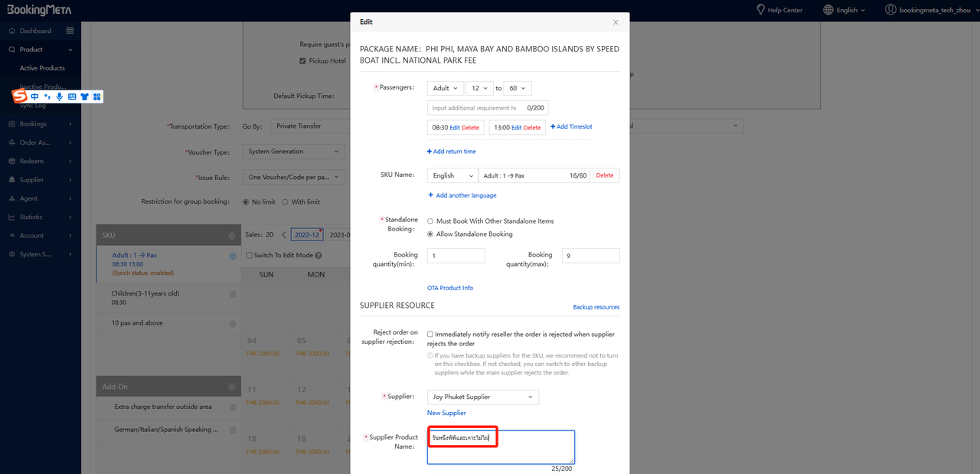Viewport: 980px width, 474px height.
Task: Open the Joy Phuket Supplier dropdown
Action: tap(482, 397)
